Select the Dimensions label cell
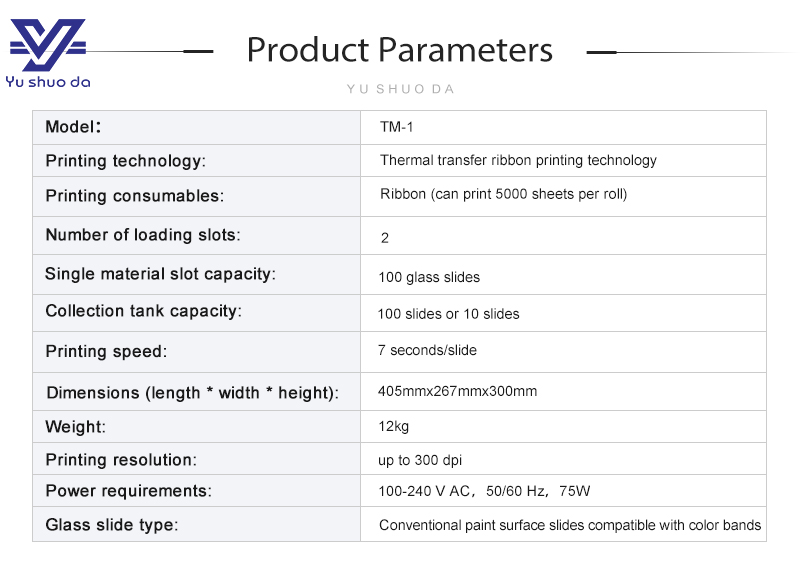Screen dimensions: 800x582 click(192, 393)
